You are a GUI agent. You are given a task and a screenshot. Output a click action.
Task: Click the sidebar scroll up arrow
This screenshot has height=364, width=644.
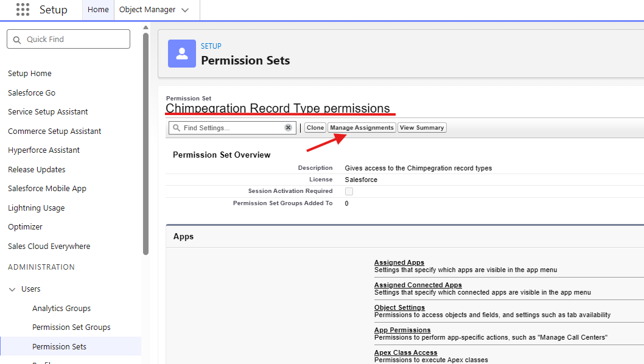tap(146, 27)
